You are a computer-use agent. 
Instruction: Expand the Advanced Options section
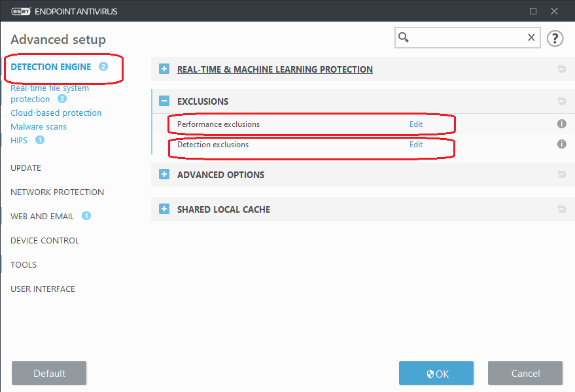click(x=164, y=174)
